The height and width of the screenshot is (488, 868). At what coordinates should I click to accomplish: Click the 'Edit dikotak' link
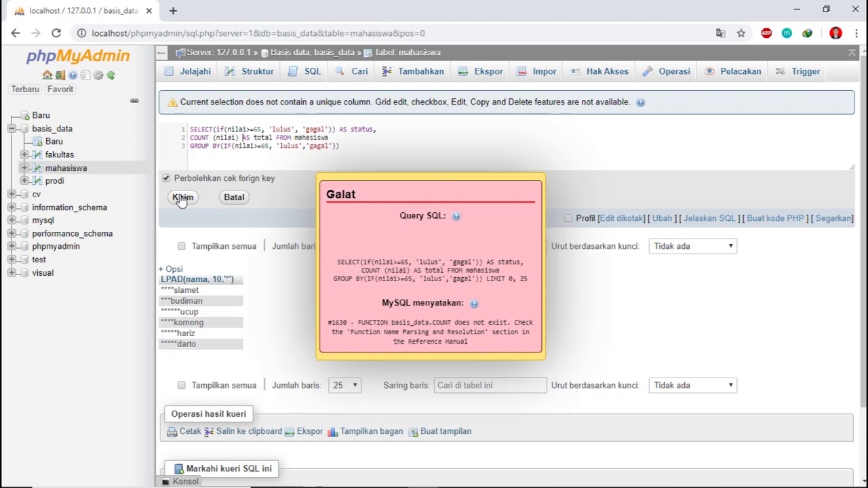click(621, 218)
